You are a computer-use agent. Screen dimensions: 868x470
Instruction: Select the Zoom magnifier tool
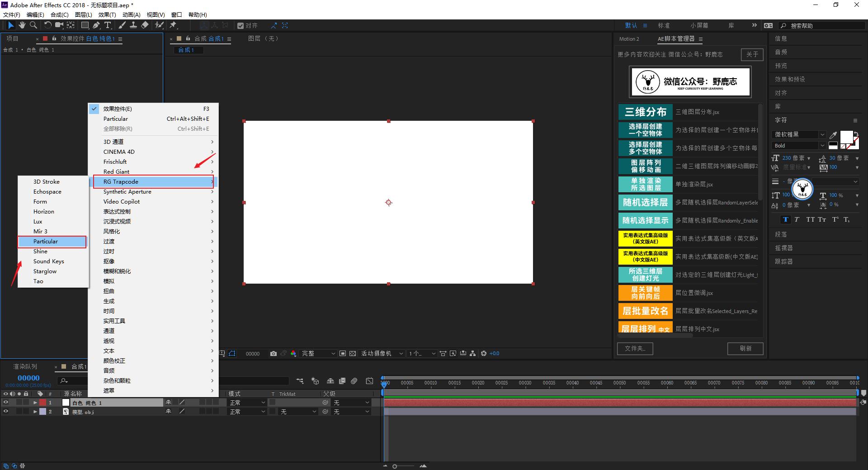33,25
